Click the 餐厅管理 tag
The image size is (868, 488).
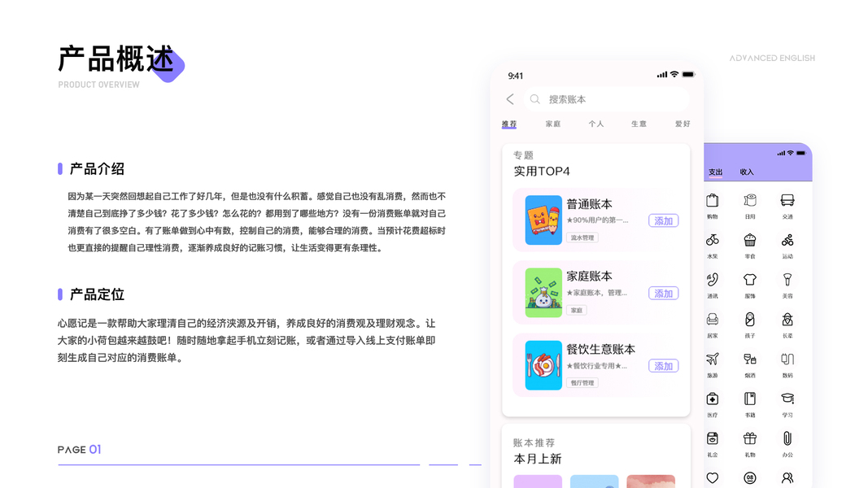582,383
